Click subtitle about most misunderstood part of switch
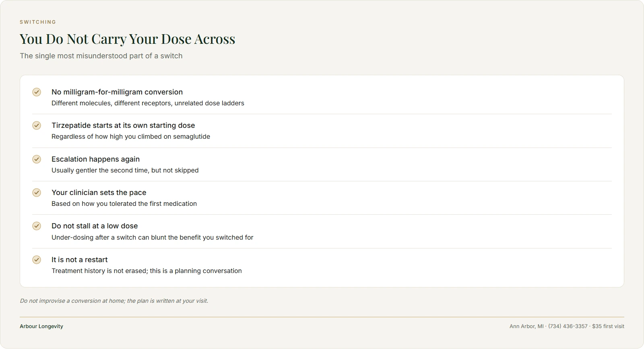This screenshot has width=644, height=349. click(x=101, y=56)
